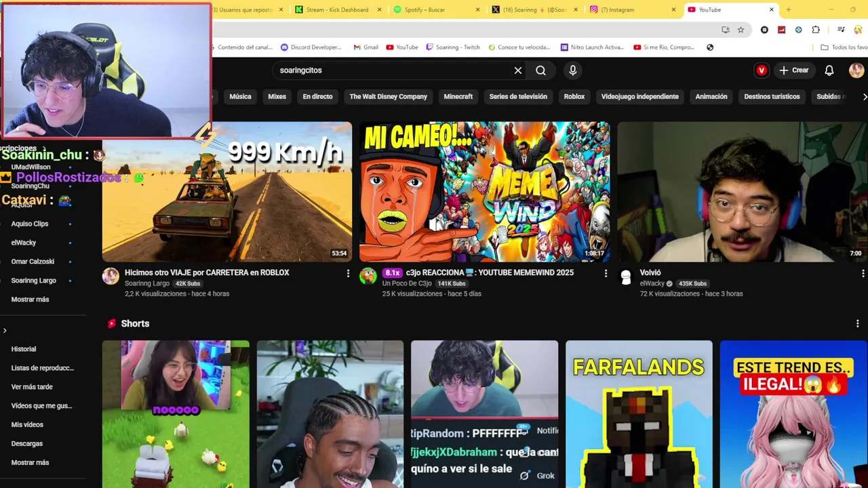Image resolution: width=868 pixels, height=488 pixels.
Task: Select the Mixes filter chip
Action: pyautogui.click(x=277, y=97)
